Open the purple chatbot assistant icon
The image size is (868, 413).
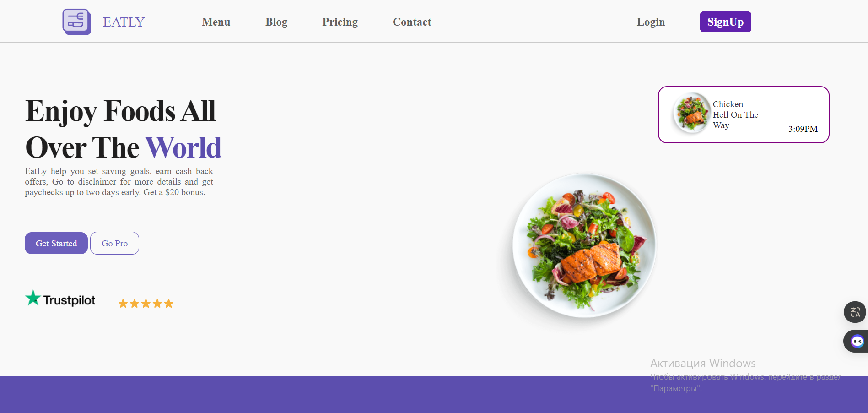point(857,342)
